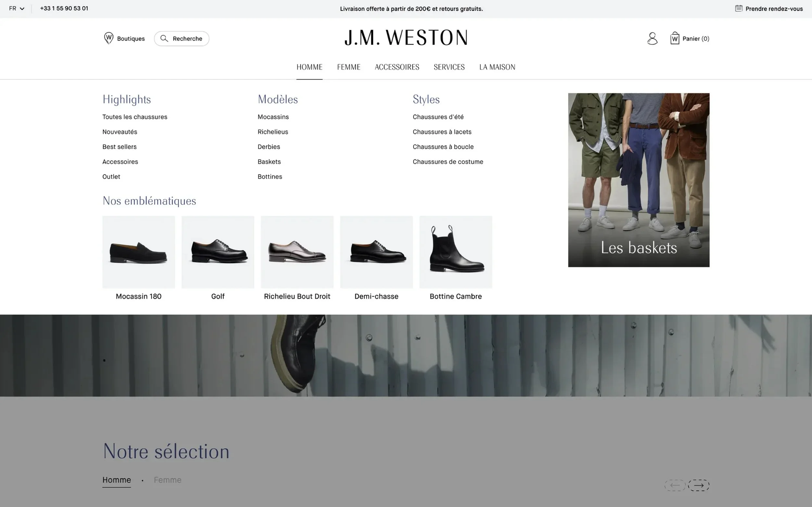Open Best sellers under Highlights
This screenshot has width=812, height=507.
pos(120,147)
